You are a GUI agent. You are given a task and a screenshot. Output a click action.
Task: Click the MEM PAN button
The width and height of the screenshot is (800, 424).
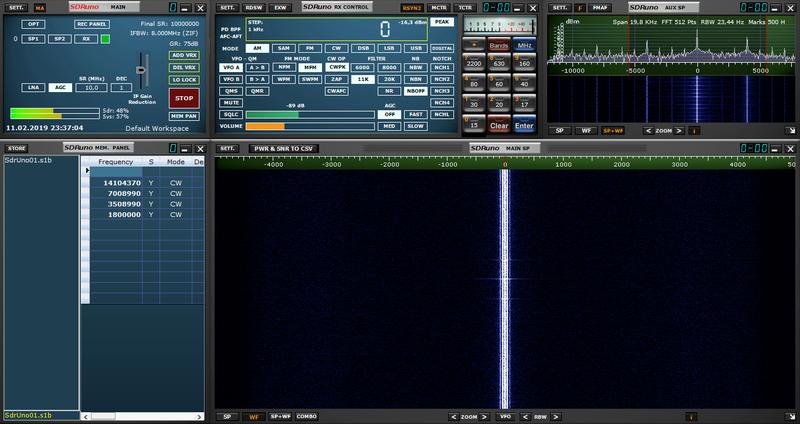point(184,116)
